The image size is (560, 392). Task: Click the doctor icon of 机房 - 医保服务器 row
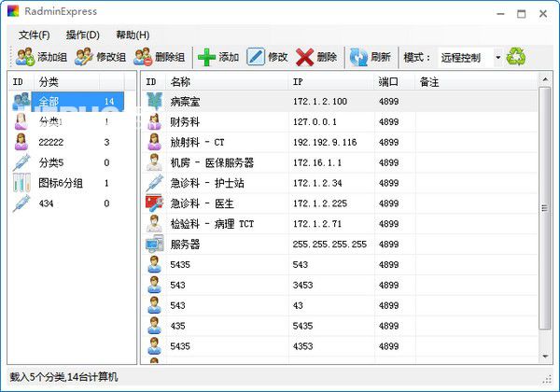point(154,162)
